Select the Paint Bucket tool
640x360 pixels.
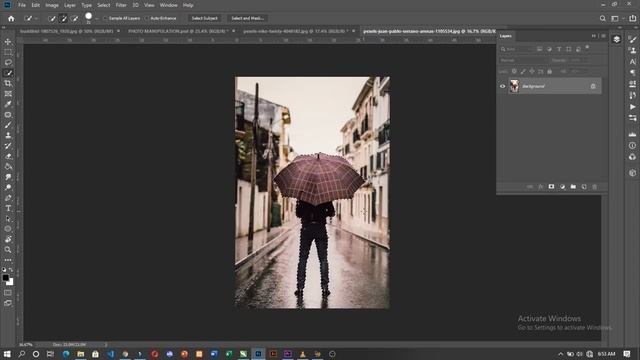click(8, 167)
